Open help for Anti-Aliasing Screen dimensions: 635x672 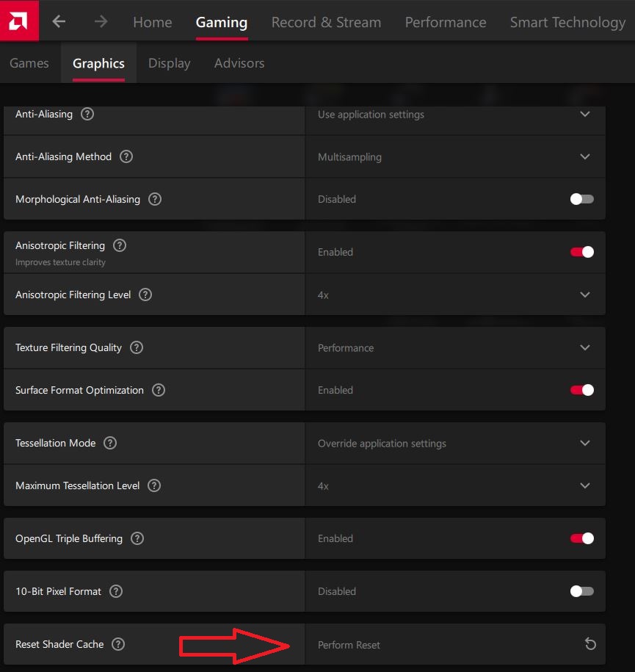[87, 114]
